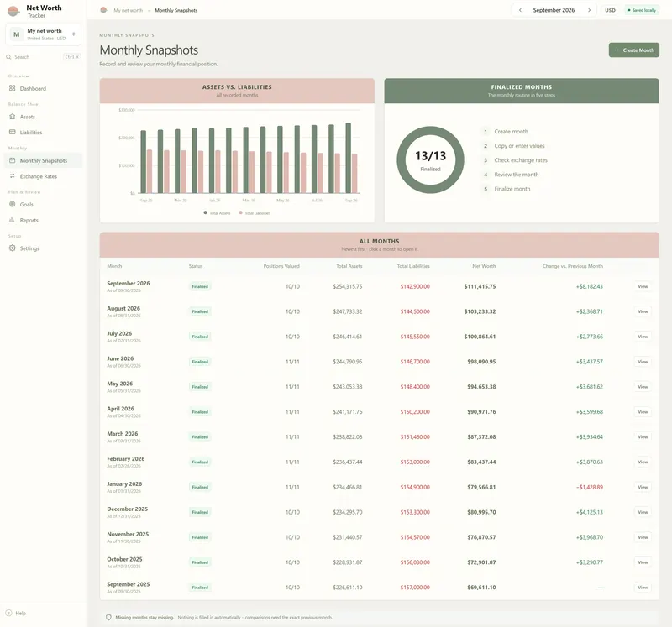Go to next month with right chevron

(x=590, y=10)
